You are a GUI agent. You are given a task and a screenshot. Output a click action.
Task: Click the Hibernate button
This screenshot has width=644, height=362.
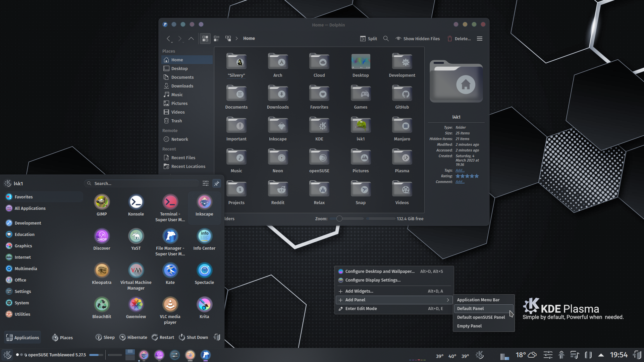(x=133, y=337)
